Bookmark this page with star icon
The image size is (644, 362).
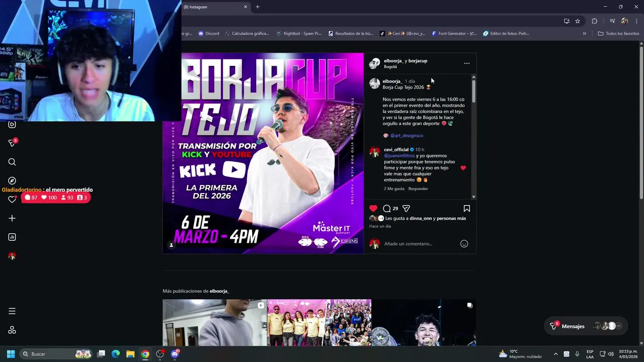click(x=578, y=21)
